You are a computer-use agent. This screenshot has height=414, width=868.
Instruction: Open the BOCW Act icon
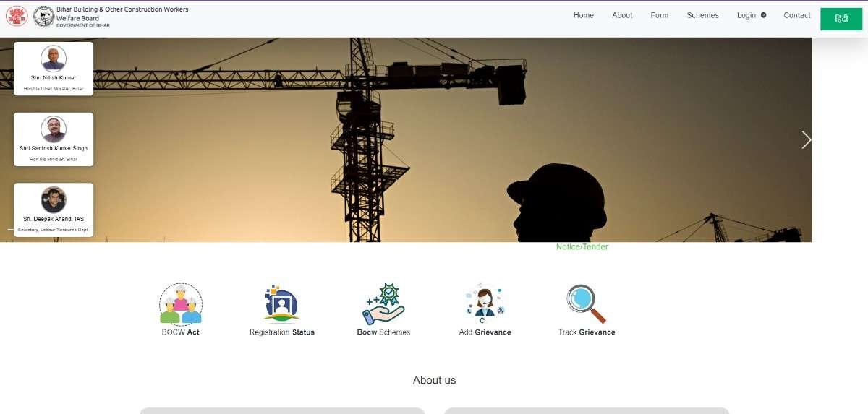tap(181, 304)
